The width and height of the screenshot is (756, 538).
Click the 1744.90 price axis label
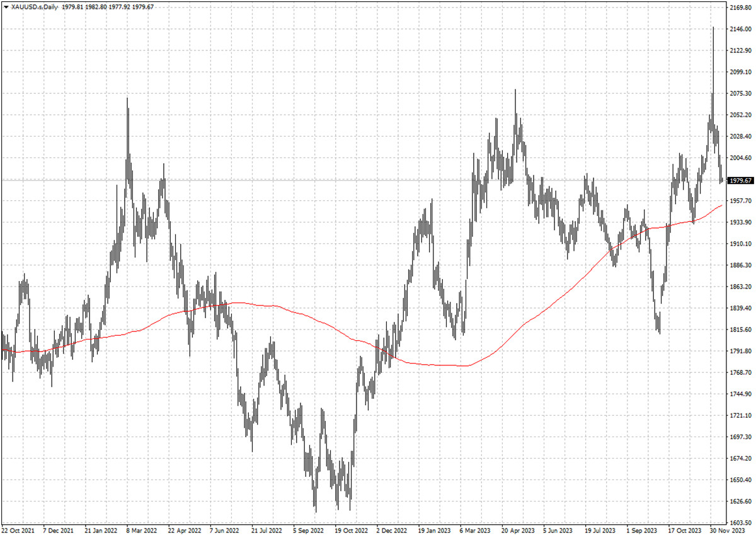click(x=740, y=394)
